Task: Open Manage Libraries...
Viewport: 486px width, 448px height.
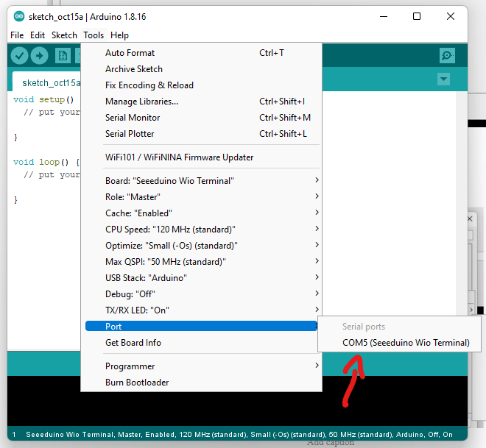Action: pos(201,102)
